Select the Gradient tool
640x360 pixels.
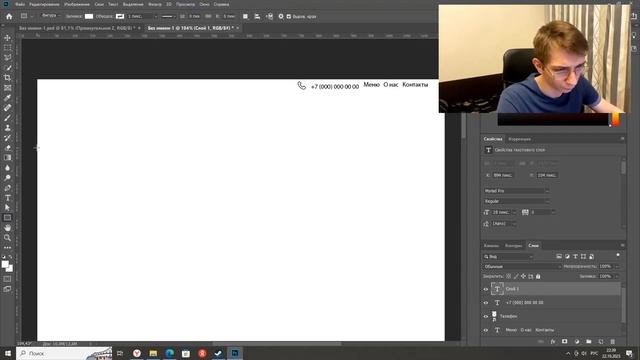pos(7,158)
